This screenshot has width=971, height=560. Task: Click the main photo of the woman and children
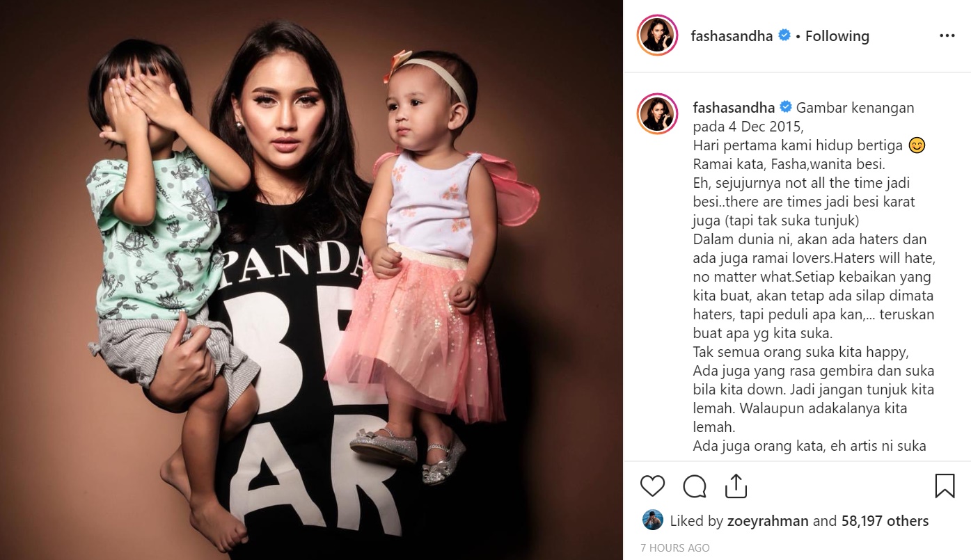pos(312,280)
